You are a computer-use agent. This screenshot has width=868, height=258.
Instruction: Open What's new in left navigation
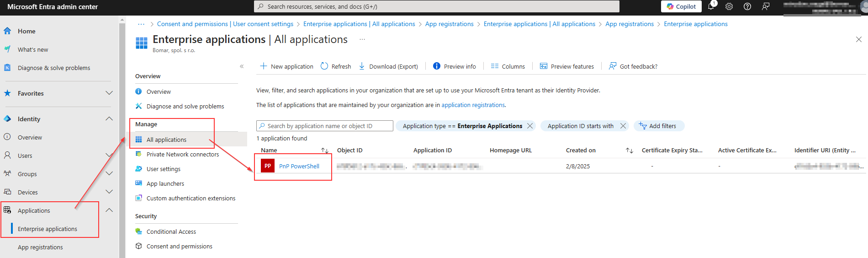(33, 49)
